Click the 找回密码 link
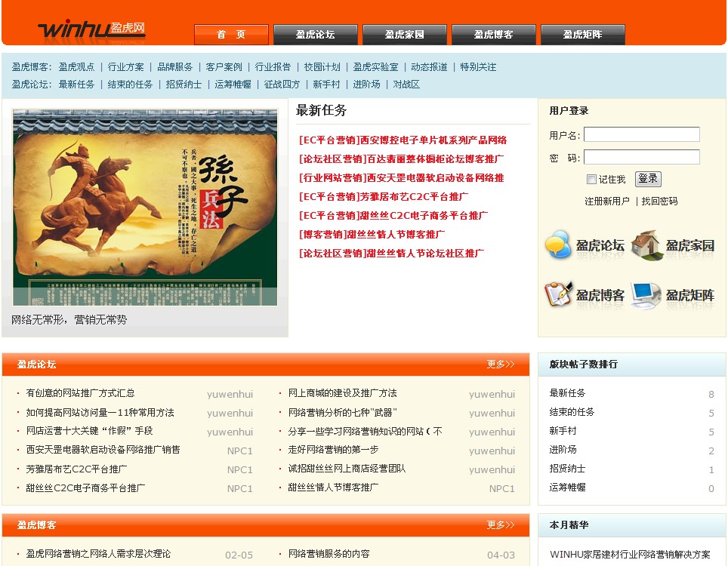The height and width of the screenshot is (566, 728). click(x=659, y=201)
